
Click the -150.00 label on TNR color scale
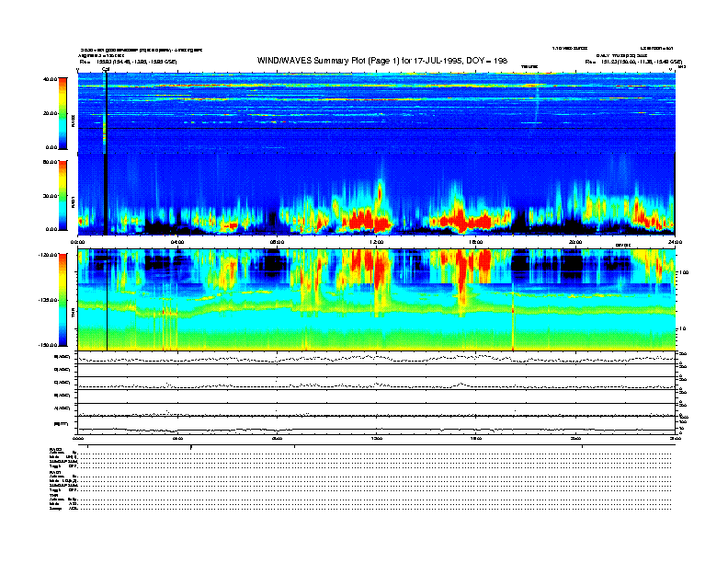coord(48,345)
